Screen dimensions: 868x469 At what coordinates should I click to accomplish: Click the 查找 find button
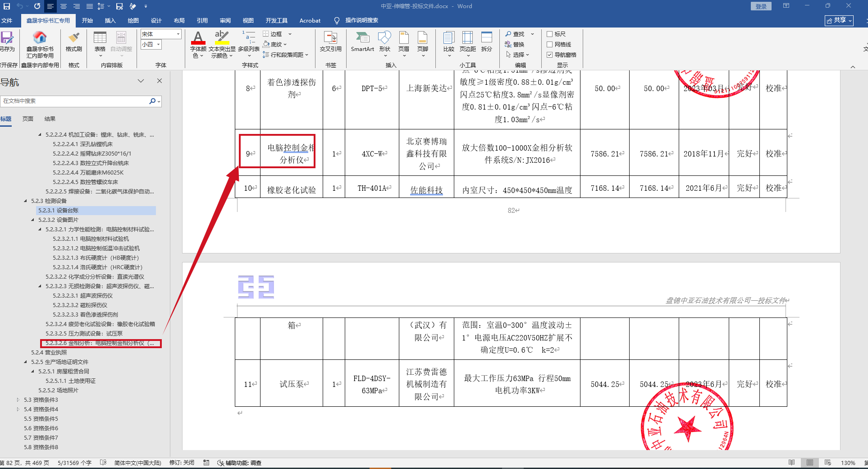click(x=515, y=34)
